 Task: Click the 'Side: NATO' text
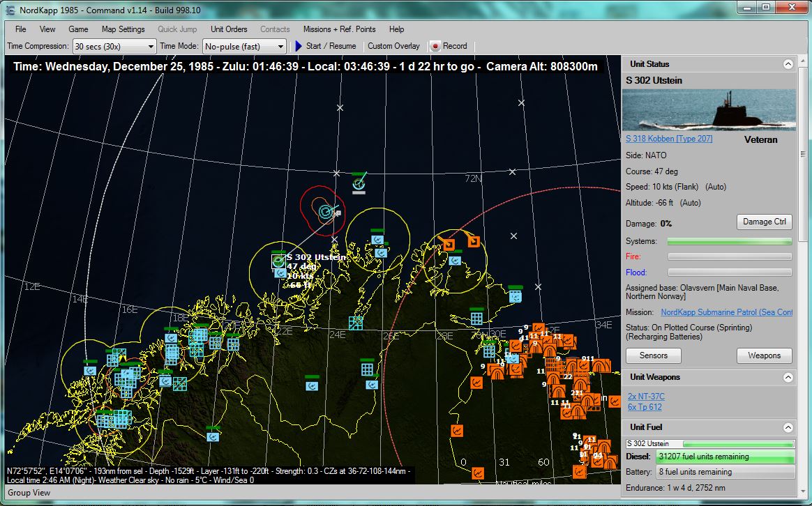click(646, 155)
